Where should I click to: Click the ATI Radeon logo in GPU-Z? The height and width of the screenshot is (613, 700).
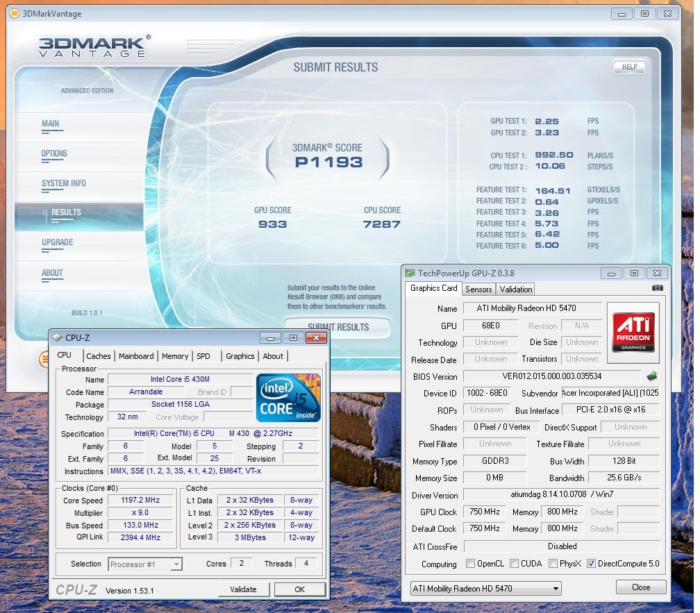pyautogui.click(x=633, y=333)
